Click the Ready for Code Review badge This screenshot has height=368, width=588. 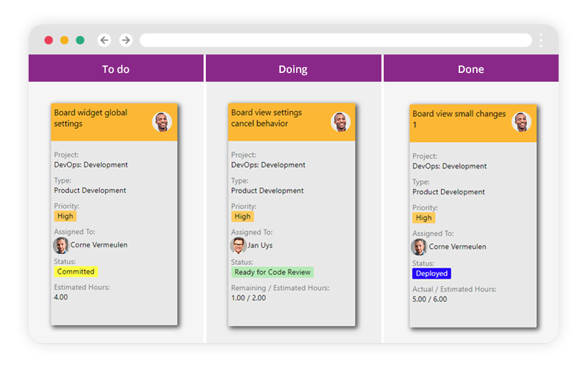pyautogui.click(x=272, y=272)
